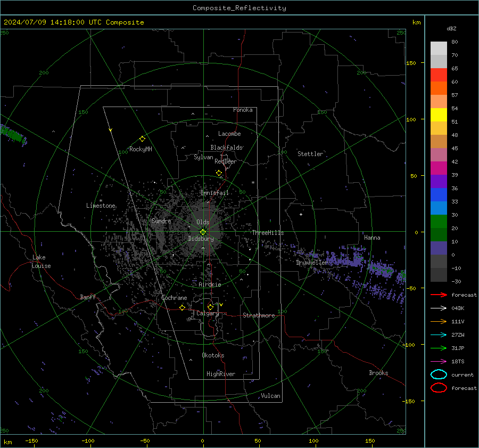Click the RockyMH station label
This screenshot has width=479, height=448.
tap(141, 149)
